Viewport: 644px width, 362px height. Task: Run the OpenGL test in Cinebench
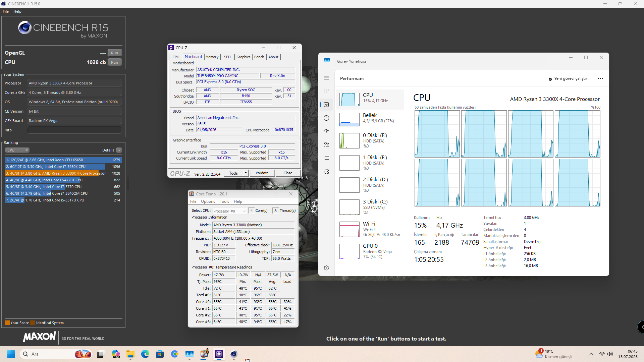115,53
